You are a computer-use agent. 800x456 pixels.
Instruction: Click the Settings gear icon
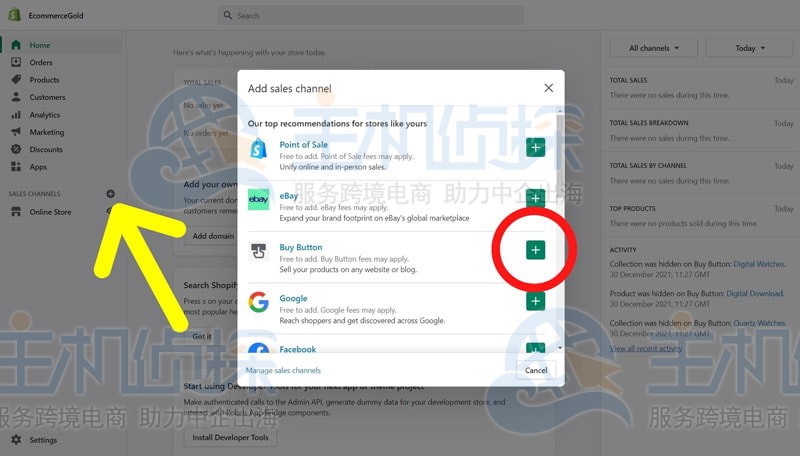pyautogui.click(x=16, y=440)
